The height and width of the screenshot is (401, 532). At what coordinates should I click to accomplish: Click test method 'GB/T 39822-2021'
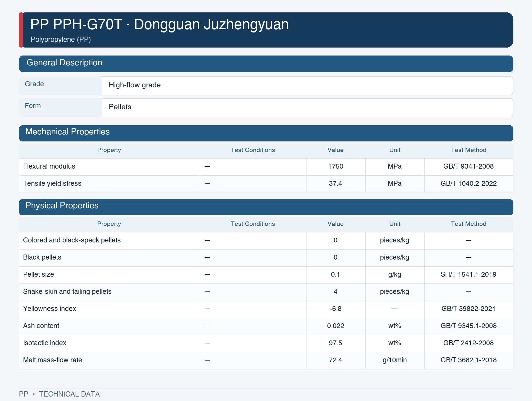point(468,309)
